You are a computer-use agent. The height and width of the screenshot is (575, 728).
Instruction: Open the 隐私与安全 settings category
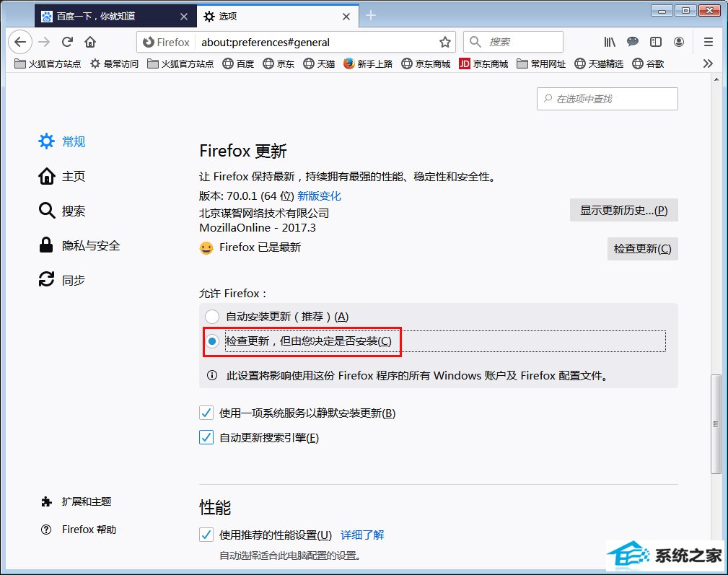(79, 245)
